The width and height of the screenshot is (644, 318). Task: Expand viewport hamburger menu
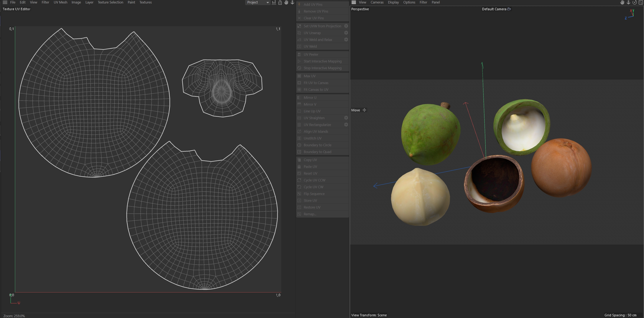(x=354, y=2)
